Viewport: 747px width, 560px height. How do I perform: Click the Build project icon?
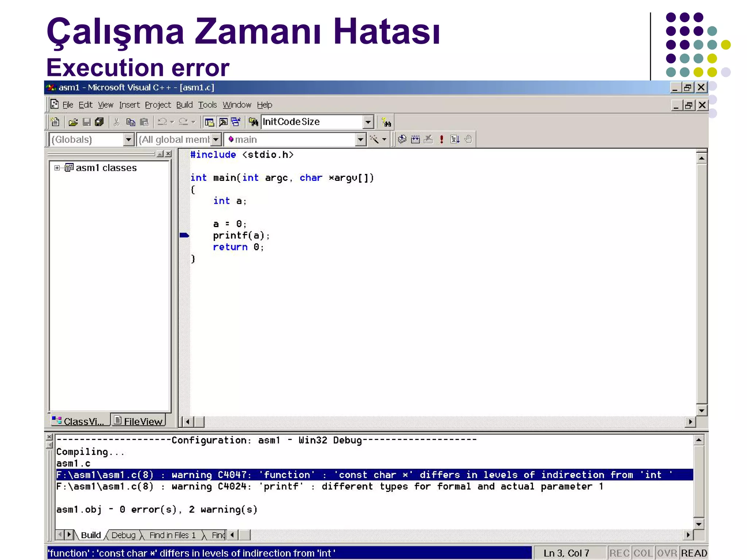(415, 139)
